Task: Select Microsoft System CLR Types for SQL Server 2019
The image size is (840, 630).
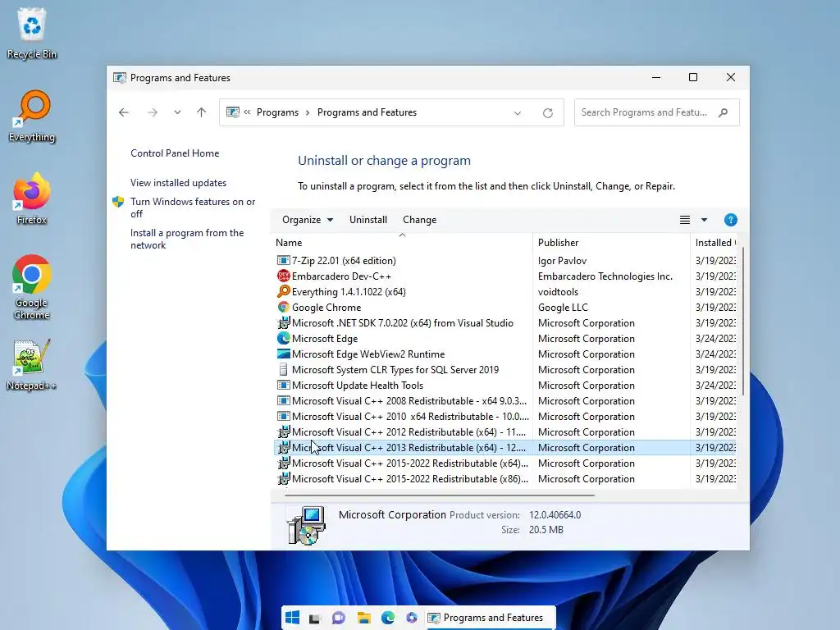Action: pyautogui.click(x=505, y=370)
